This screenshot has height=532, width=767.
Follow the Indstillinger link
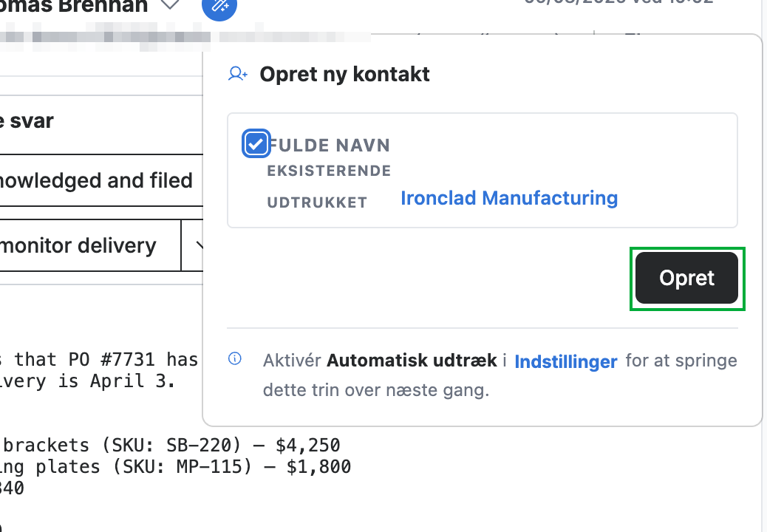point(566,361)
